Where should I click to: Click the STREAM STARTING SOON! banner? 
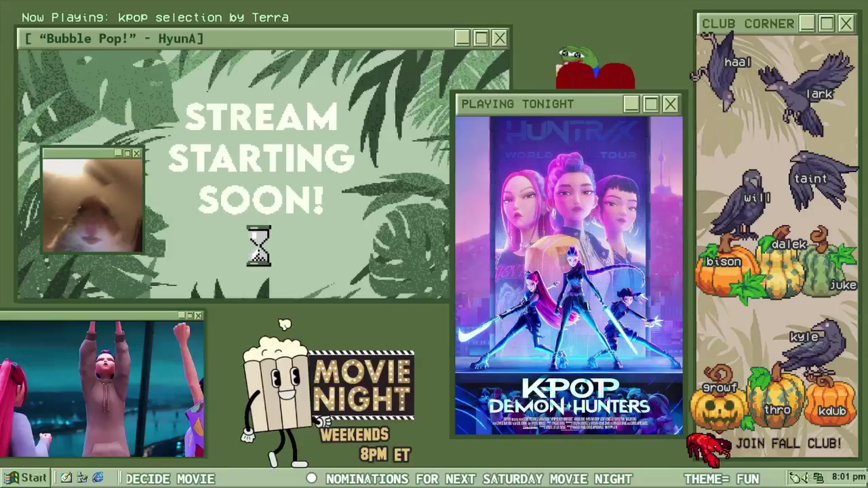[261, 158]
